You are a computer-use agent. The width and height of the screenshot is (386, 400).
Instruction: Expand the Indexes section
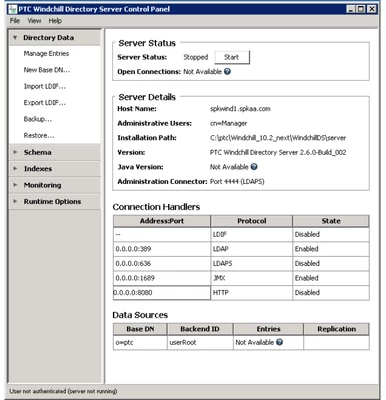15,168
